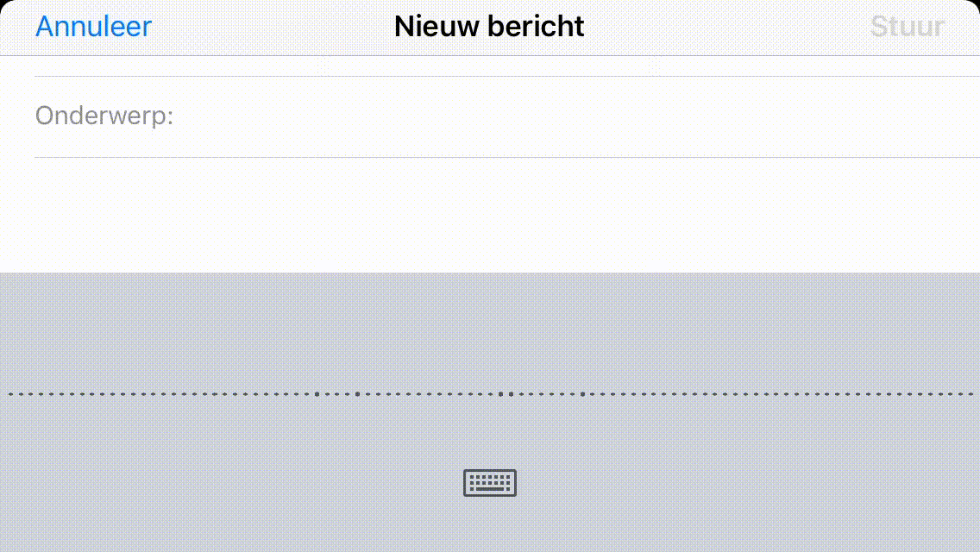Click empty space right of Onderwerp label
Viewport: 980px width, 552px height.
tap(575, 116)
